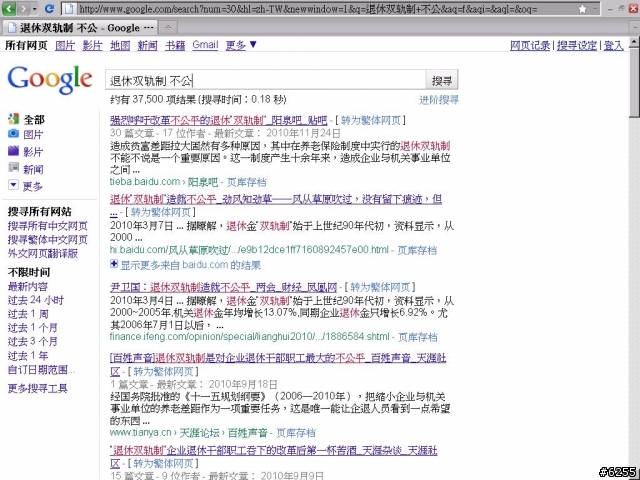Open 页库存档 for the finance.ifeng.com result
Viewport: 640px width, 480px height.
(417, 337)
